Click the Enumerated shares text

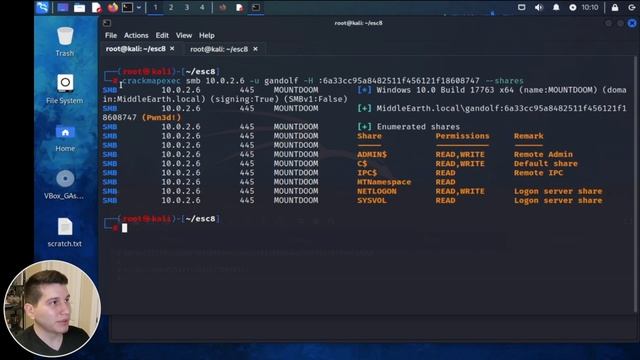click(418, 127)
